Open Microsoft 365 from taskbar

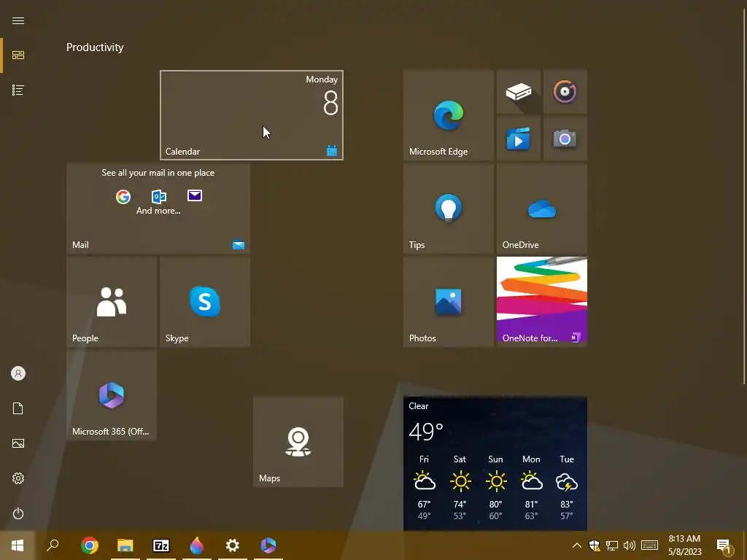click(x=268, y=545)
